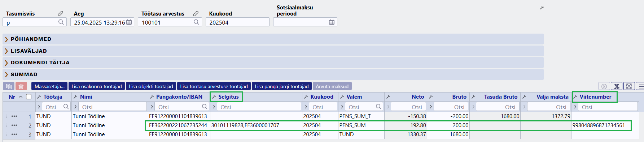
Task: Click the red trash delete icon
Action: [21, 86]
